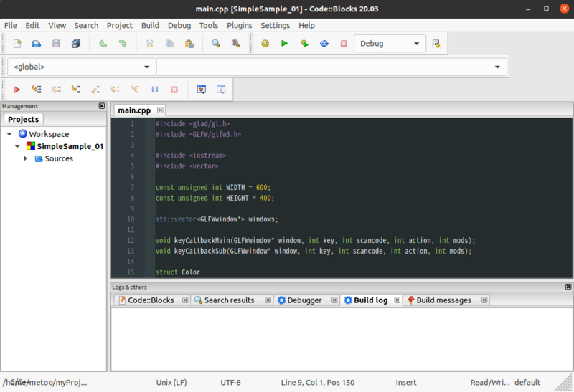The image size is (574, 392).
Task: Click the Save all files icon
Action: click(76, 44)
